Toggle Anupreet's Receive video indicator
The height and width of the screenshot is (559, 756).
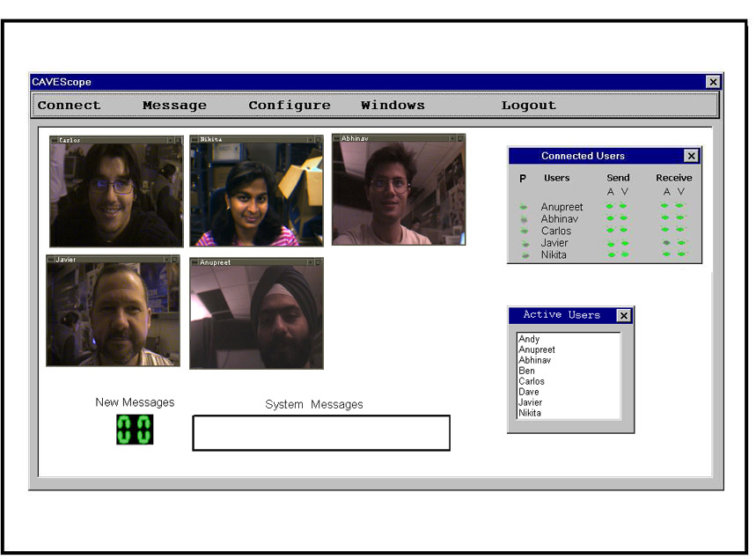tap(679, 205)
